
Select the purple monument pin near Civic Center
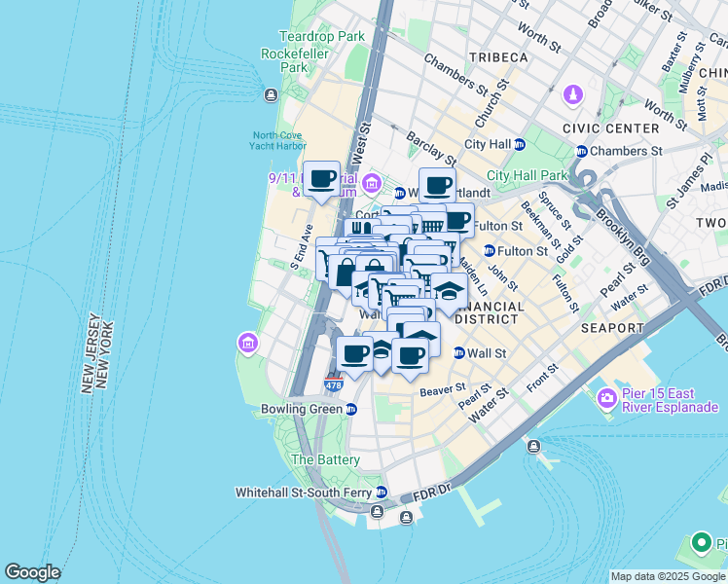573,96
